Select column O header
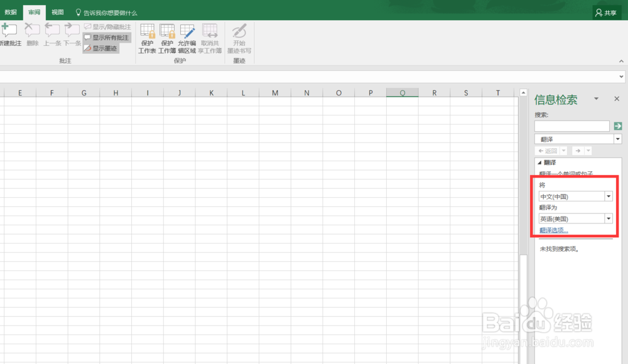 point(339,93)
